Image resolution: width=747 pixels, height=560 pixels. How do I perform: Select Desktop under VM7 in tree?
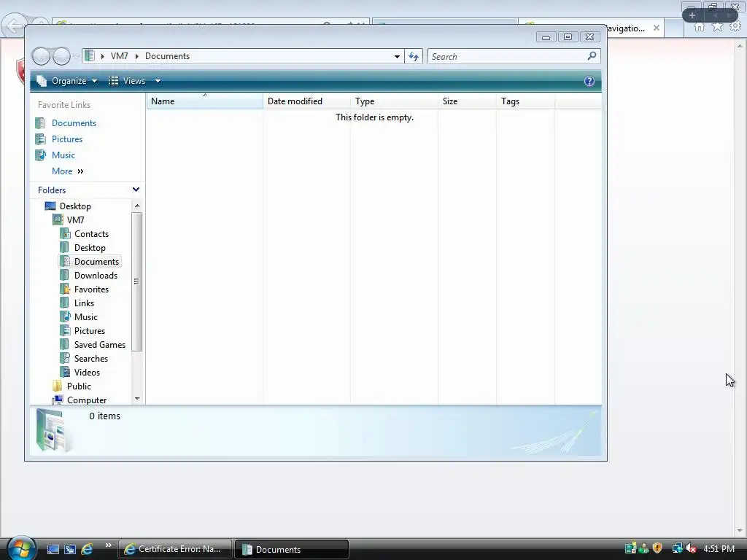pos(90,248)
